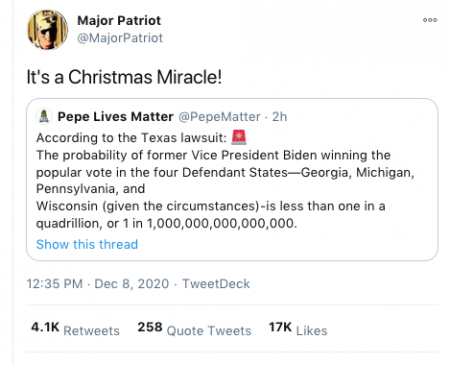Click the 12:35 PM Dec 8, 2020 timestamp

(x=98, y=284)
